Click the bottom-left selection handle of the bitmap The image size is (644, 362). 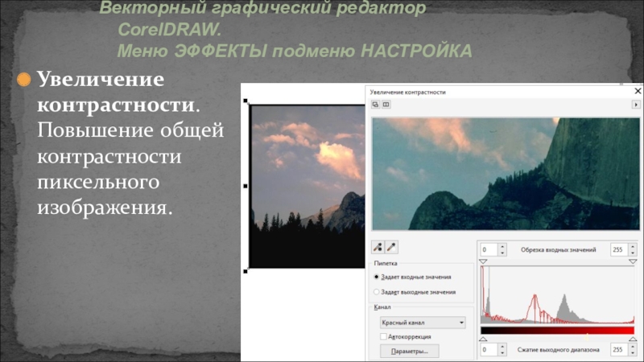tap(246, 271)
